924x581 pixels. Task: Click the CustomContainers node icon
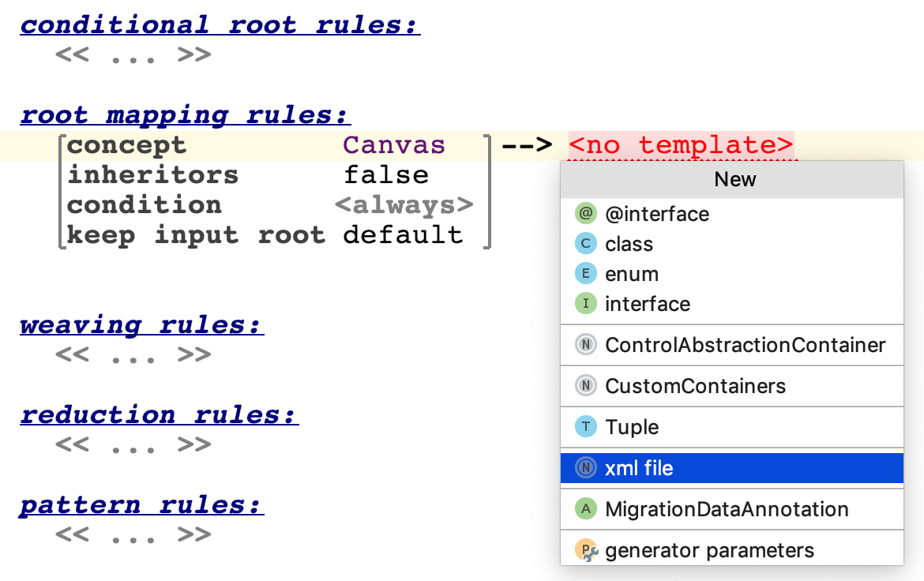click(585, 386)
